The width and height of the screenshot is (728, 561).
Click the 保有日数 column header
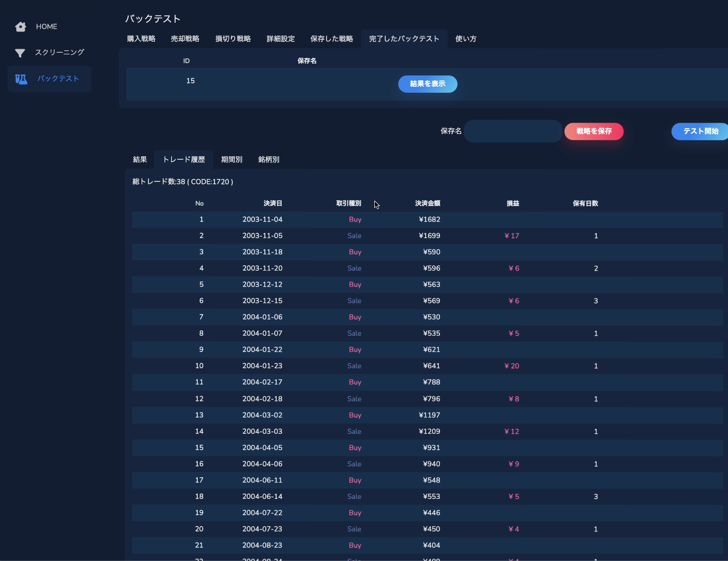585,204
